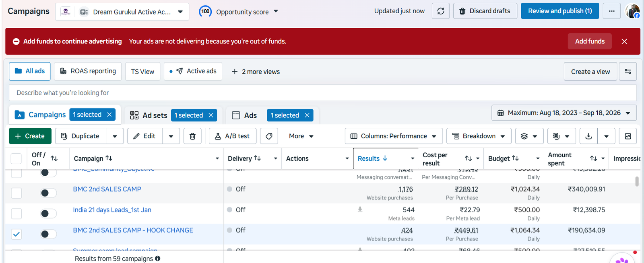Open the date range Maximum dropdown

564,113
